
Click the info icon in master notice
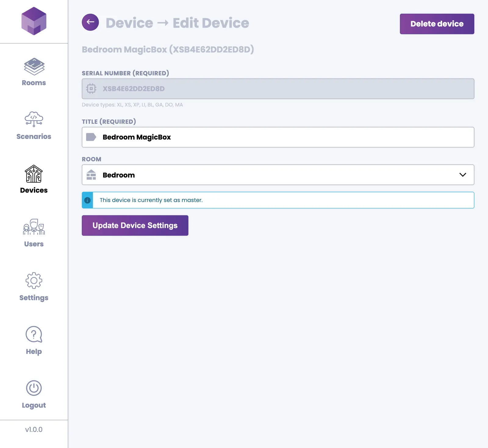click(88, 200)
